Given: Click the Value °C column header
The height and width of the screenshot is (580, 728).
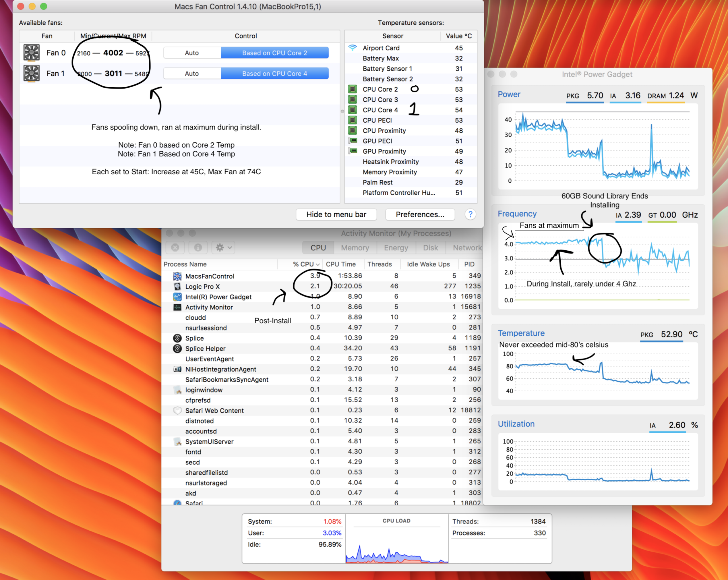Looking at the screenshot, I should pyautogui.click(x=458, y=36).
